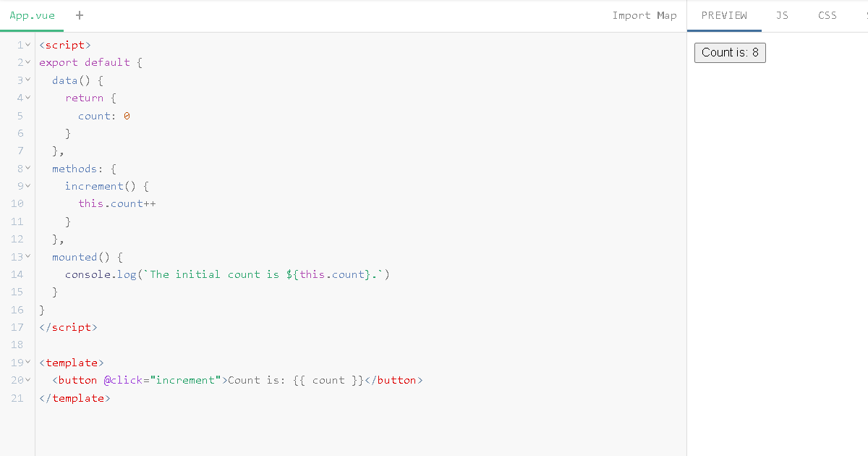Open the Import Map file
This screenshot has width=868, height=456.
(644, 15)
